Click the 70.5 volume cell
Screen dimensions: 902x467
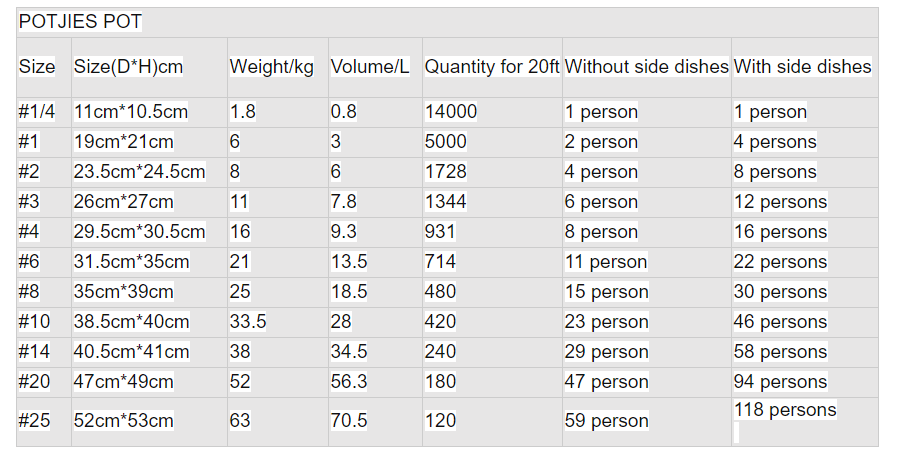click(349, 421)
